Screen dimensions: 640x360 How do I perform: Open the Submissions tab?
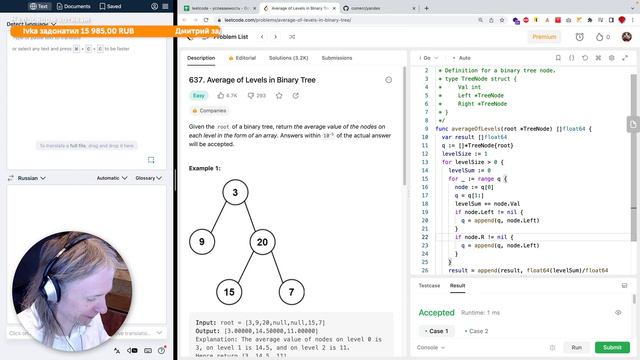(x=337, y=58)
